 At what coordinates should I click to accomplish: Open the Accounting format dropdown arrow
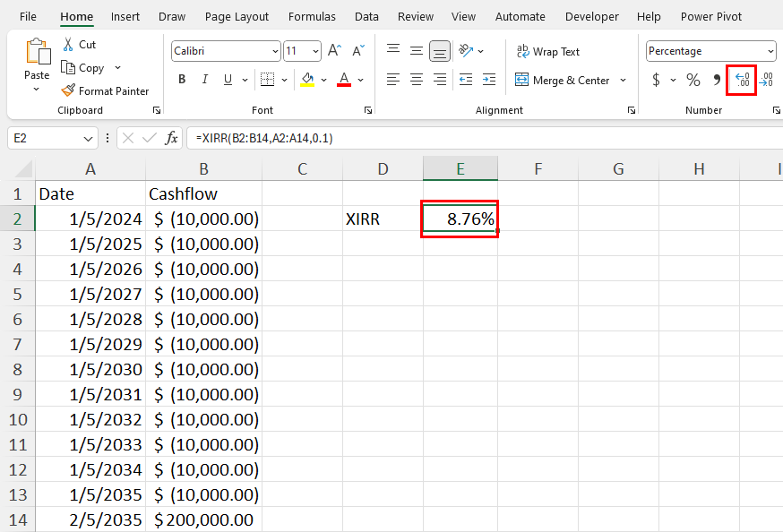tap(673, 80)
